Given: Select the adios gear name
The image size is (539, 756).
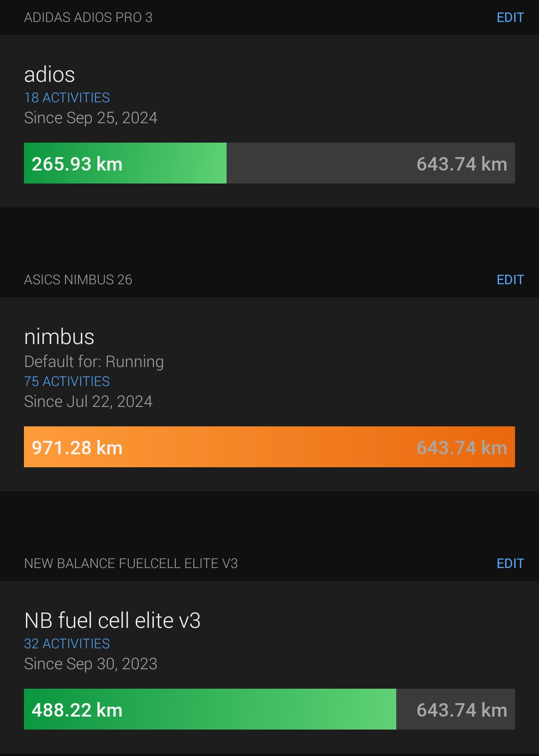Looking at the screenshot, I should [x=49, y=75].
